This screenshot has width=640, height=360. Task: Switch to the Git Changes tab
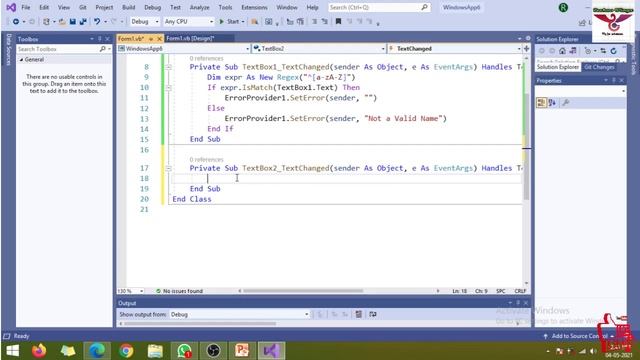point(599,67)
